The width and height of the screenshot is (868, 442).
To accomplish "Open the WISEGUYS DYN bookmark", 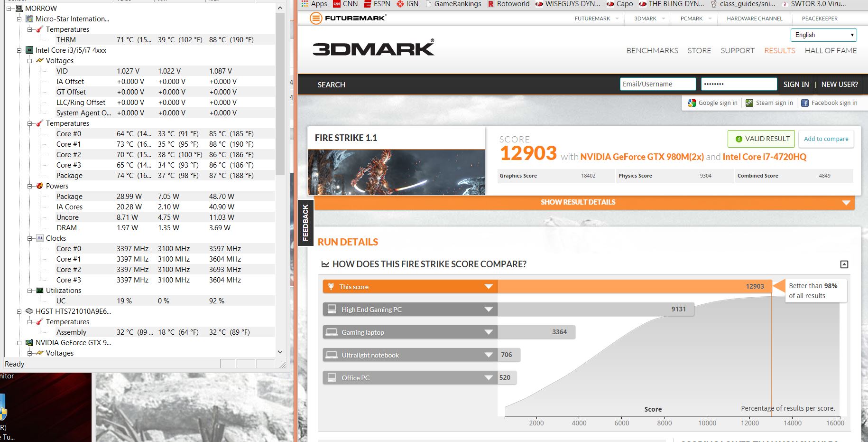I will click(x=567, y=4).
